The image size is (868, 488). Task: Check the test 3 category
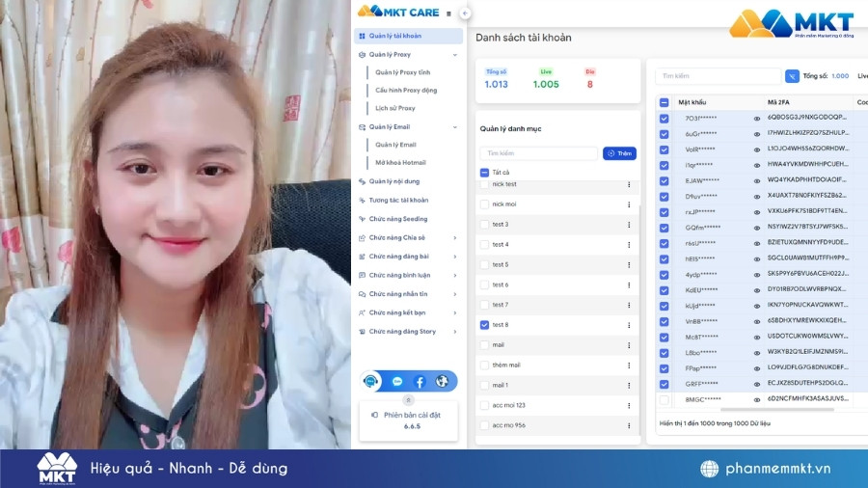484,225
